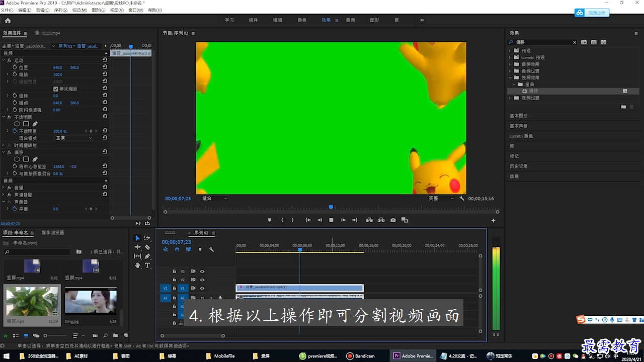The height and width of the screenshot is (362, 644).
Task: Click the Lift button in program monitor
Action: pos(369,220)
